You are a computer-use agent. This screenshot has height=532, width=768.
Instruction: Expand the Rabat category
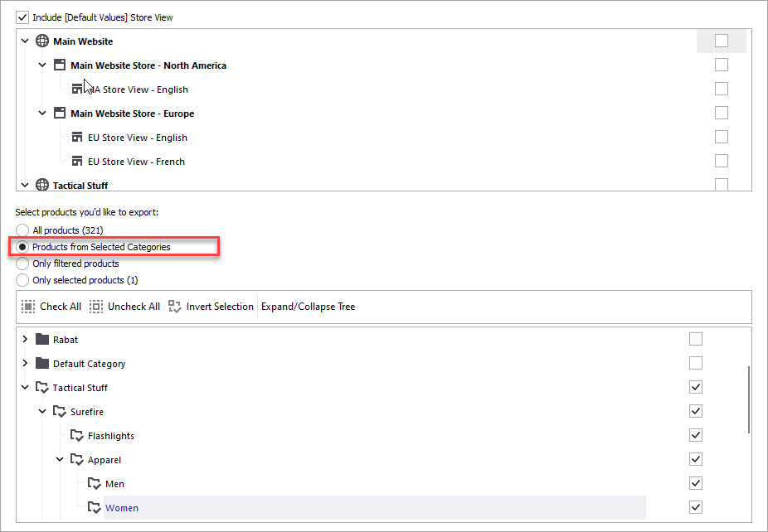(x=25, y=339)
